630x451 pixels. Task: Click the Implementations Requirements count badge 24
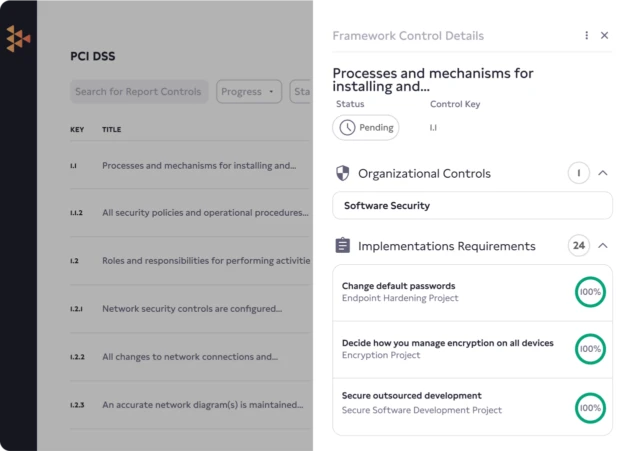(x=578, y=246)
